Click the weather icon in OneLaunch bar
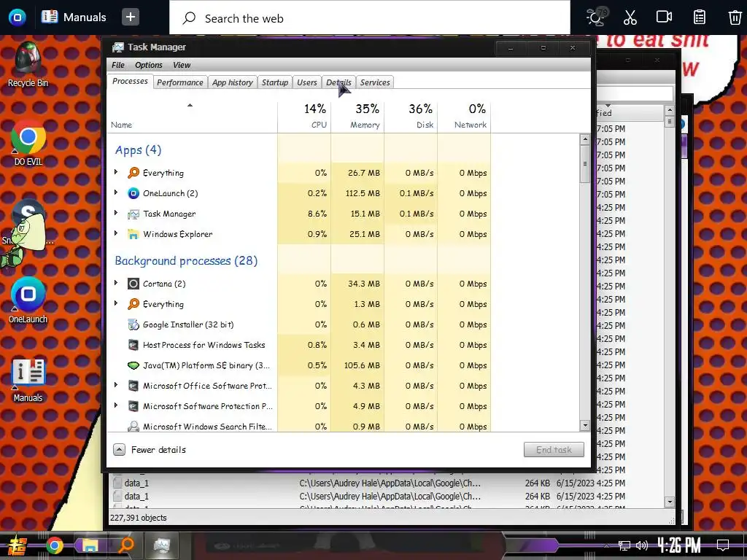747x560 pixels. (596, 17)
